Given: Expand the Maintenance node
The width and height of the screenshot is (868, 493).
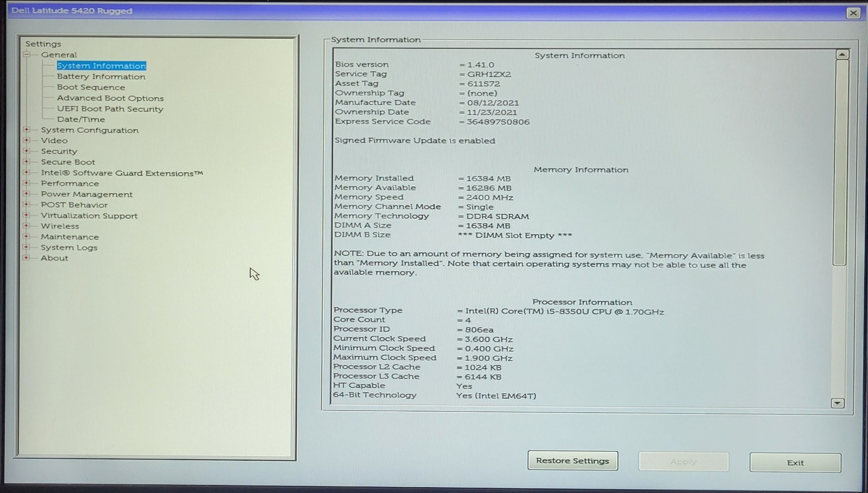Looking at the screenshot, I should (x=27, y=236).
